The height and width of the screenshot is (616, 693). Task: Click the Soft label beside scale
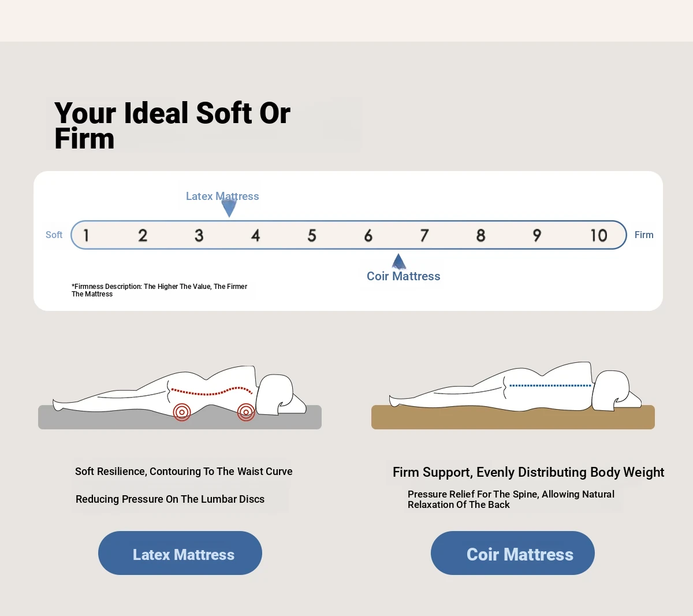(x=54, y=235)
